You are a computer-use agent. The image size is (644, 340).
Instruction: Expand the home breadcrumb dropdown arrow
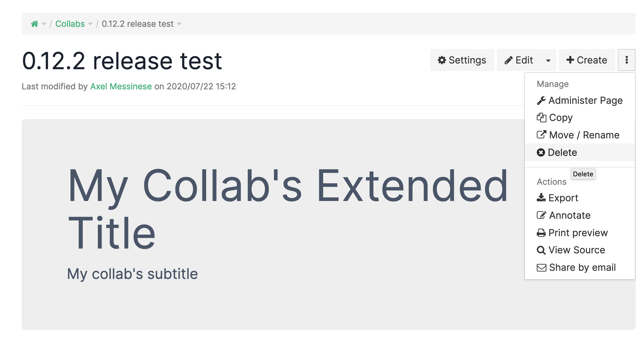(44, 24)
